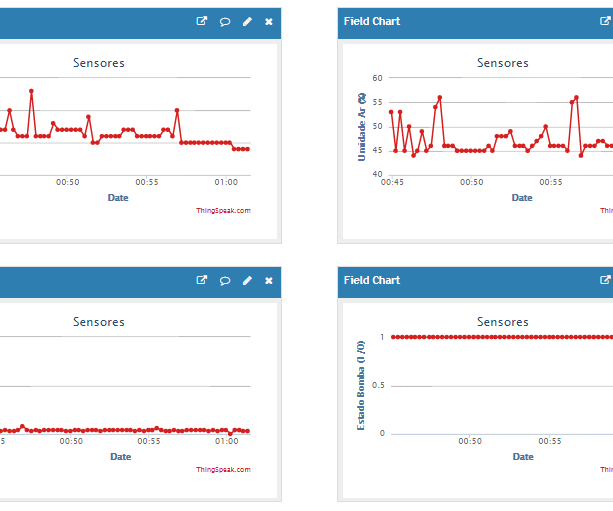Click Sensores title in Umidade Ar chart
This screenshot has height=511, width=613.
(502, 63)
